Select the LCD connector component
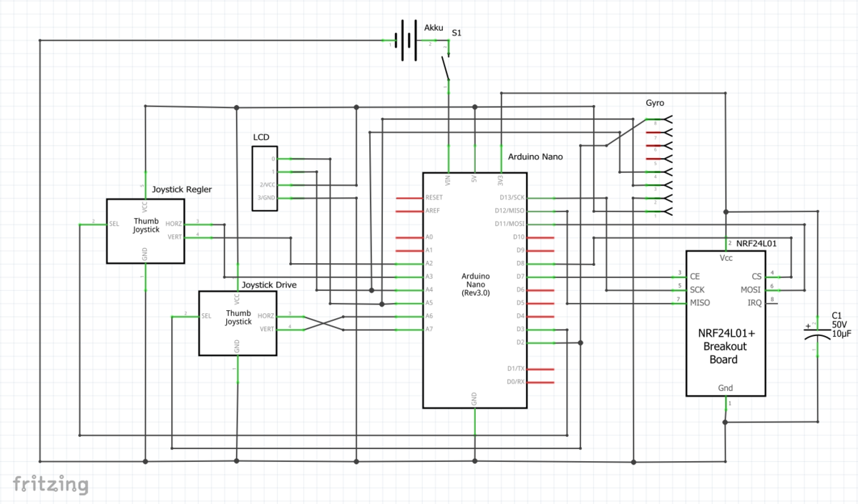The width and height of the screenshot is (858, 504). (263, 178)
